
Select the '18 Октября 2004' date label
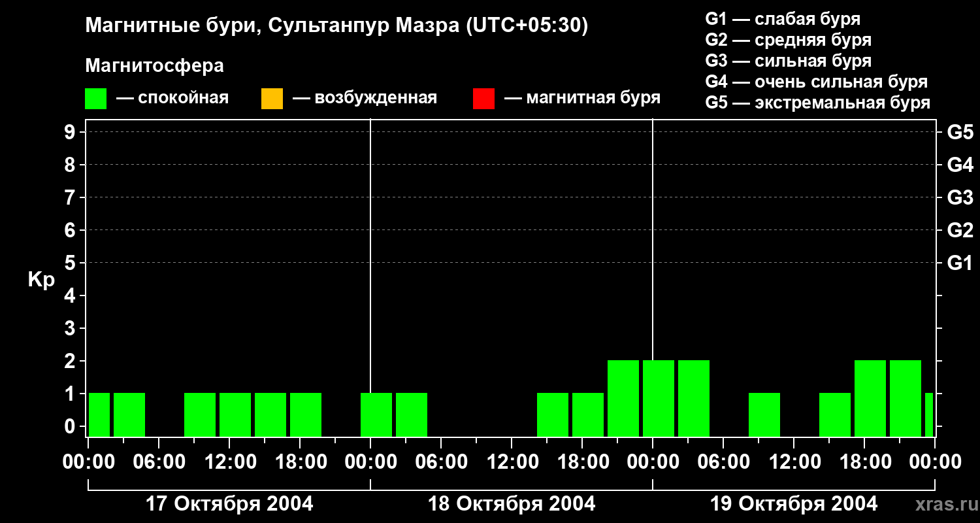(511, 504)
